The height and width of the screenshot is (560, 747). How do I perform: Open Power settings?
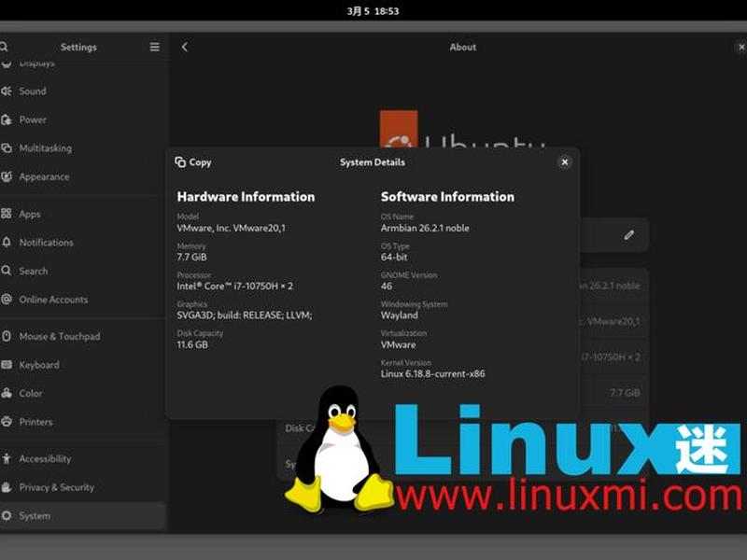click(83, 119)
